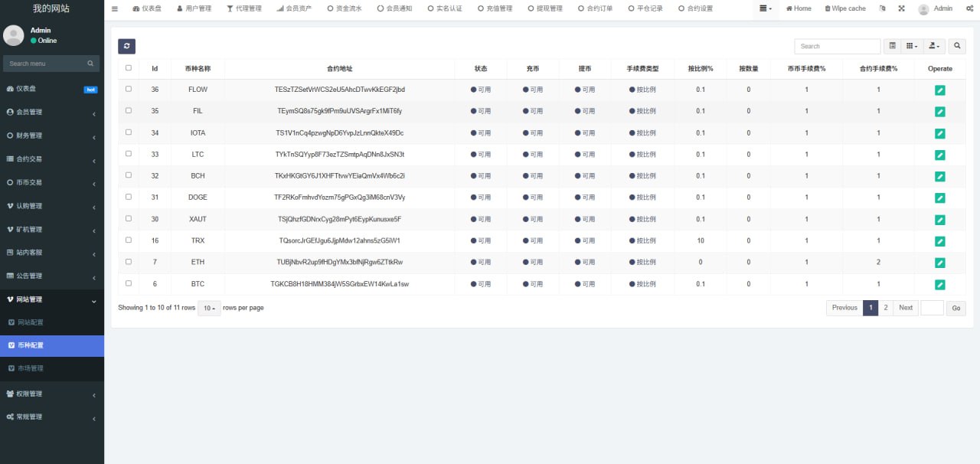Go to page 2 of the table

pos(886,308)
